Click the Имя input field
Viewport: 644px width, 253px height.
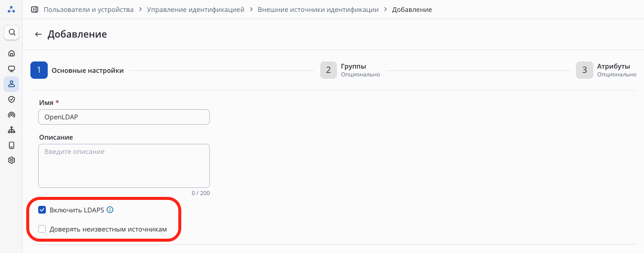[124, 117]
